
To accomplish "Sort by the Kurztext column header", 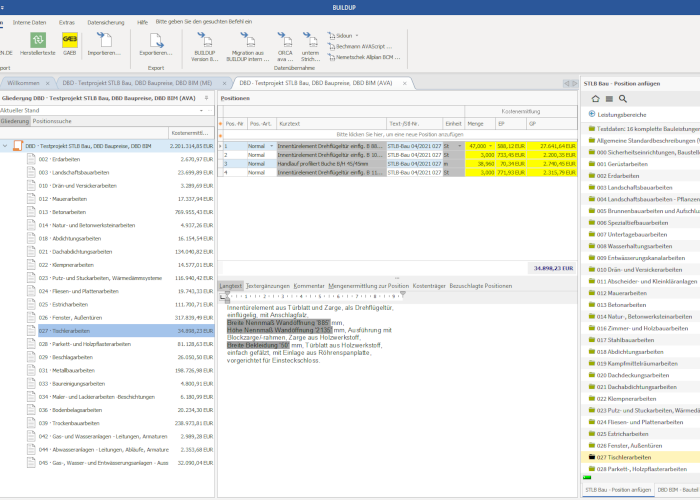I will [332, 124].
